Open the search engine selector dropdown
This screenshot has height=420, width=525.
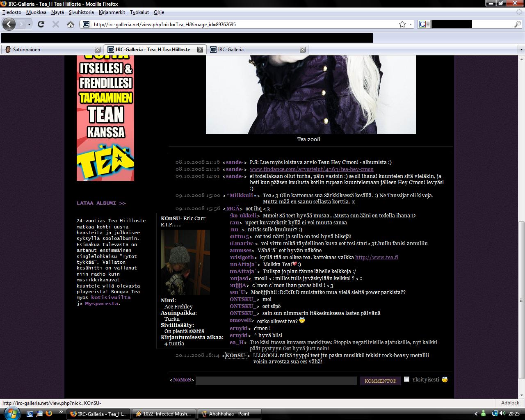point(424,24)
